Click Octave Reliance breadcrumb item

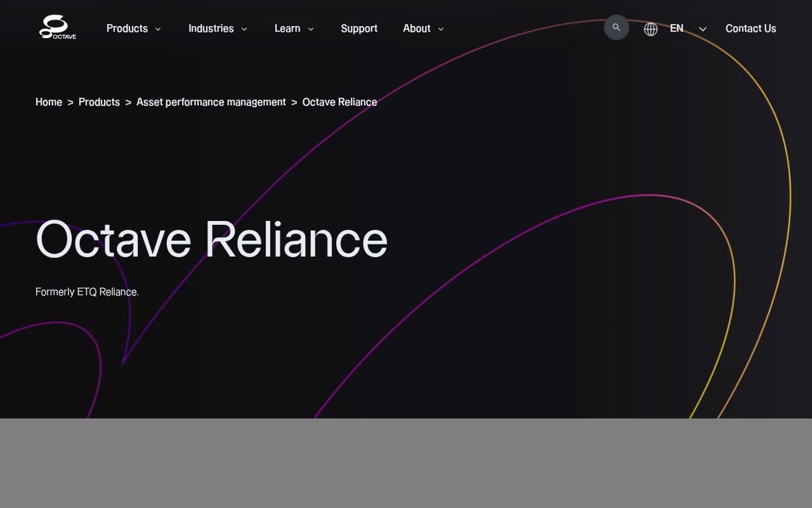(339, 102)
